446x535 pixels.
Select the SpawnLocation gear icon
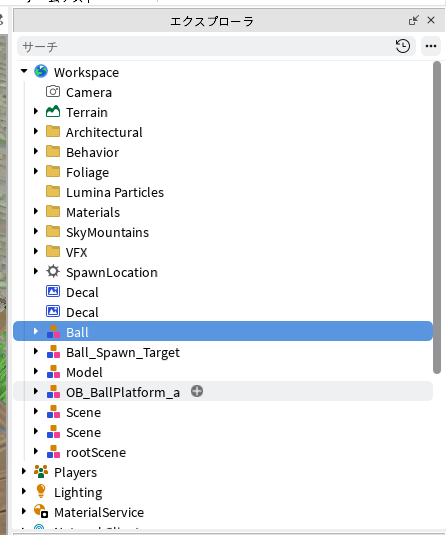pyautogui.click(x=53, y=272)
